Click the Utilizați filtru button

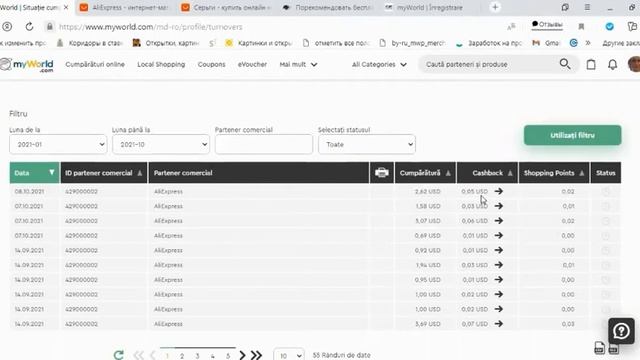(x=572, y=135)
